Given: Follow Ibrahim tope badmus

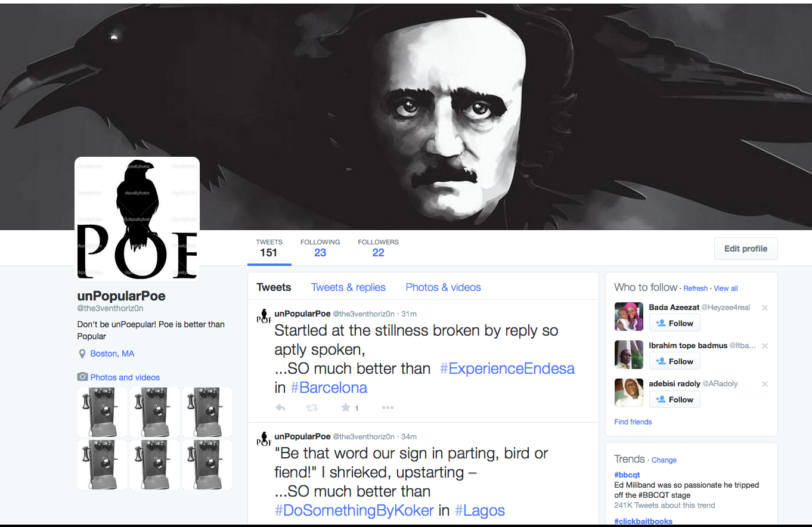Looking at the screenshot, I should (675, 361).
